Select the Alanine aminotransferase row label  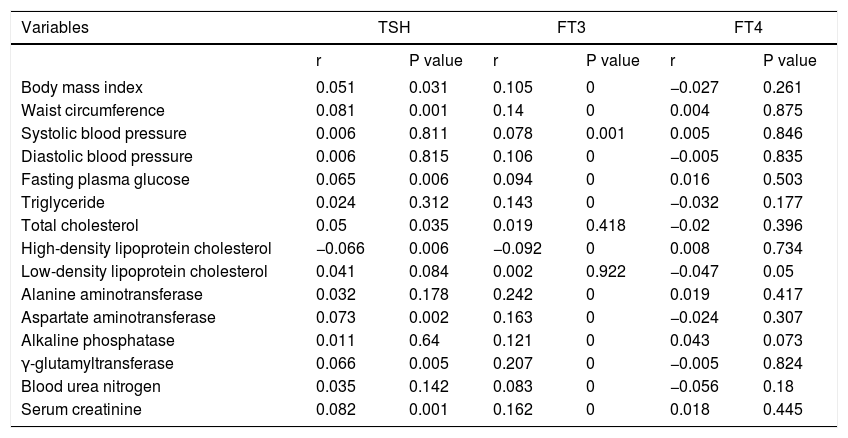(112, 294)
